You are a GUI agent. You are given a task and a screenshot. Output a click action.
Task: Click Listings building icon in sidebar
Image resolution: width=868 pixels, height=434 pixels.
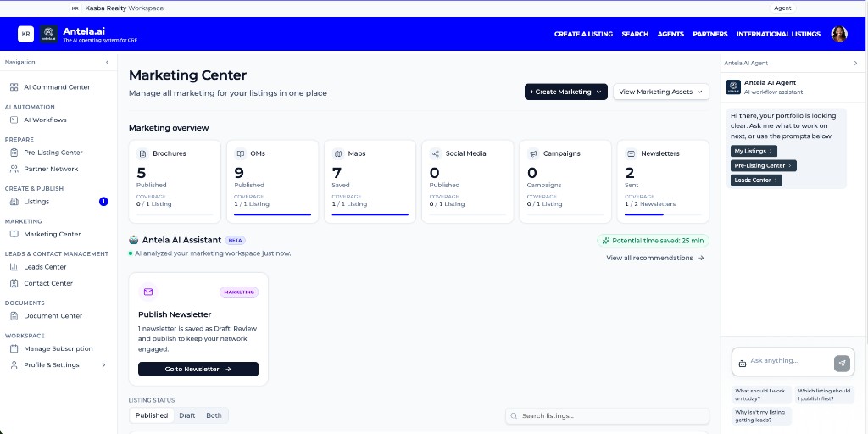pos(14,202)
